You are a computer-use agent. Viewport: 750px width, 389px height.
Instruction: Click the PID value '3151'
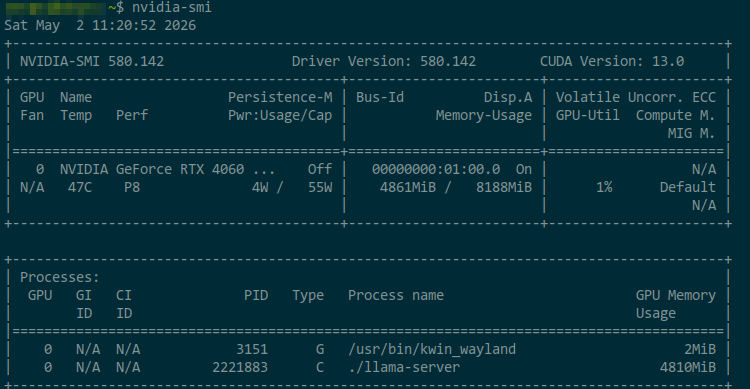pyautogui.click(x=252, y=349)
